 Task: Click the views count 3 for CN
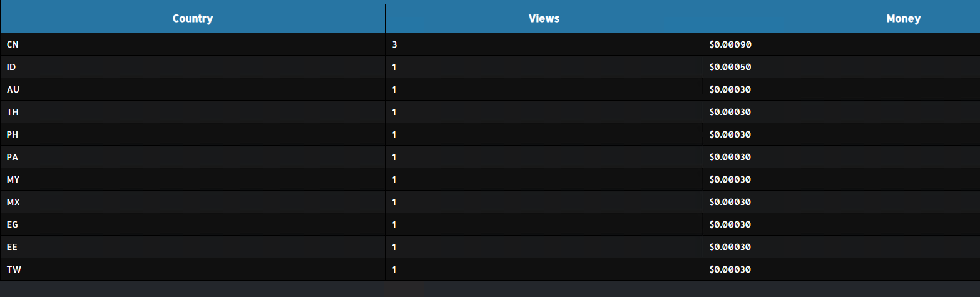coord(394,44)
